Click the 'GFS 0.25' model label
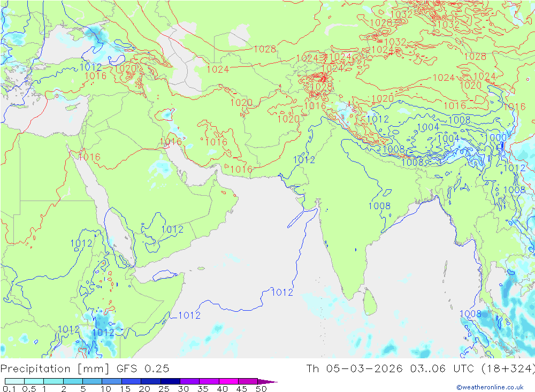Viewport: 535px width, 392px height. point(143,369)
